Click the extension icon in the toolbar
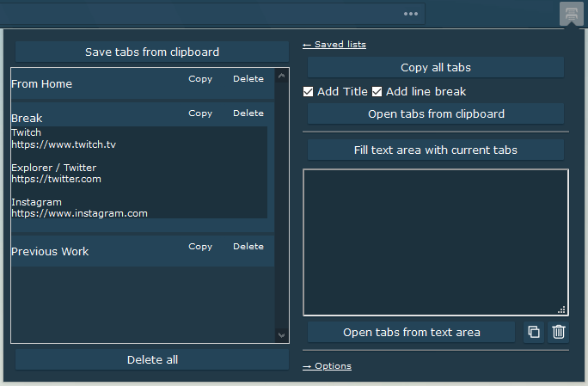 click(x=572, y=14)
